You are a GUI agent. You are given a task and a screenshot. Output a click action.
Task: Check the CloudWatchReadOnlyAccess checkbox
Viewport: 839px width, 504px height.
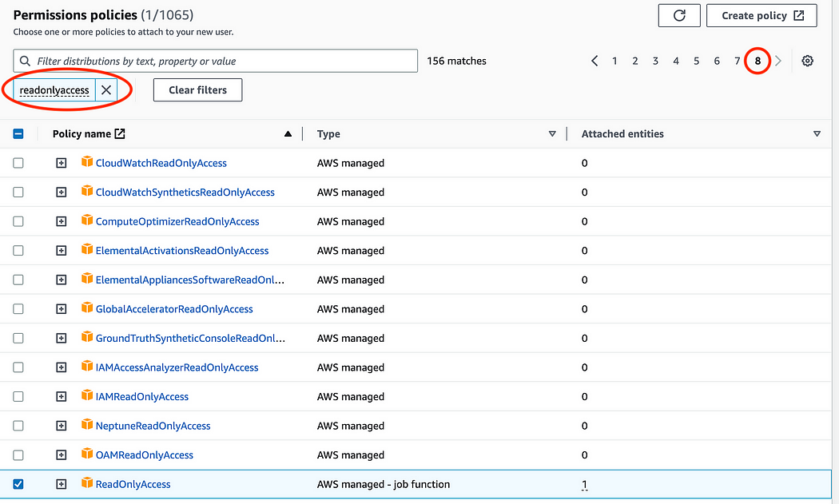[18, 163]
